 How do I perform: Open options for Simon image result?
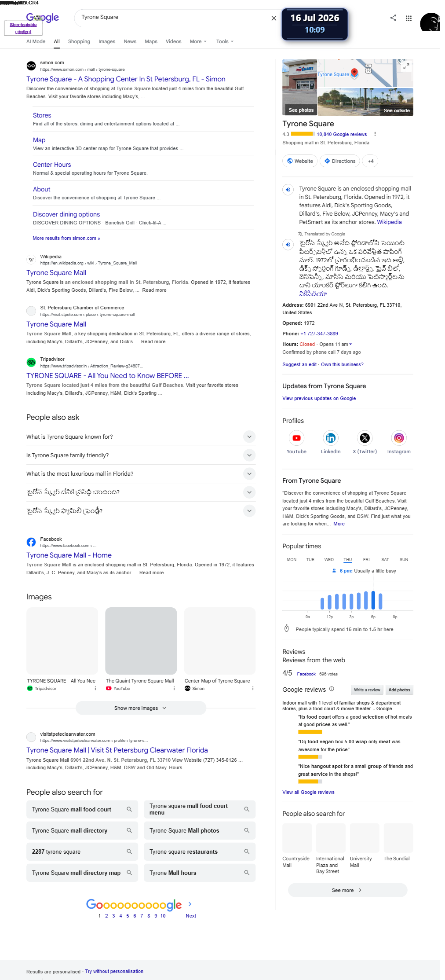[x=253, y=689]
